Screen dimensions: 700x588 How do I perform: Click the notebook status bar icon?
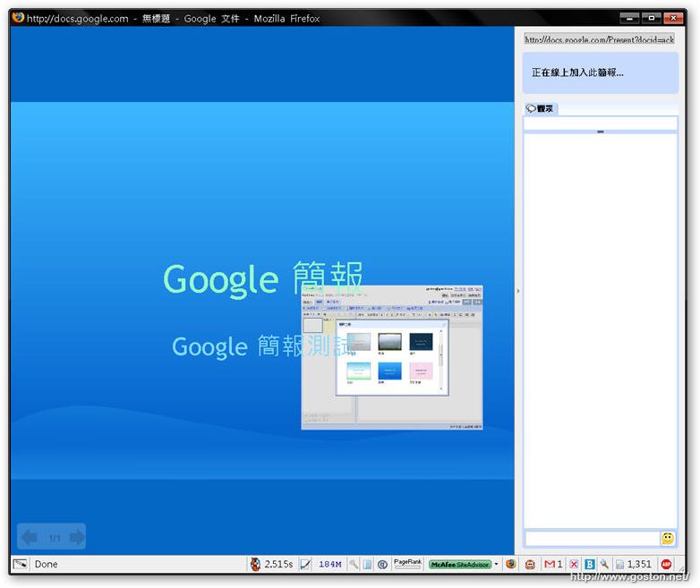click(x=367, y=565)
